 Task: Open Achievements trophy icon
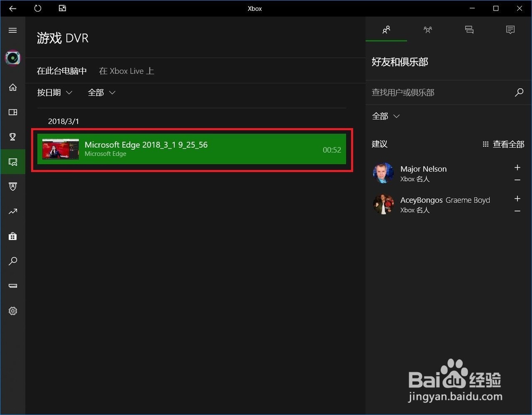(13, 137)
